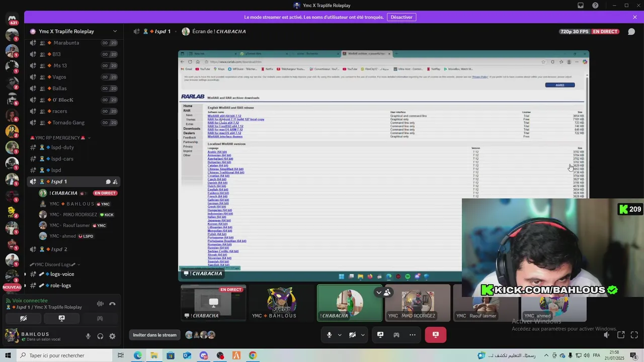Collapse participant tiles with the chevron
644x362 pixels.
[x=379, y=292]
